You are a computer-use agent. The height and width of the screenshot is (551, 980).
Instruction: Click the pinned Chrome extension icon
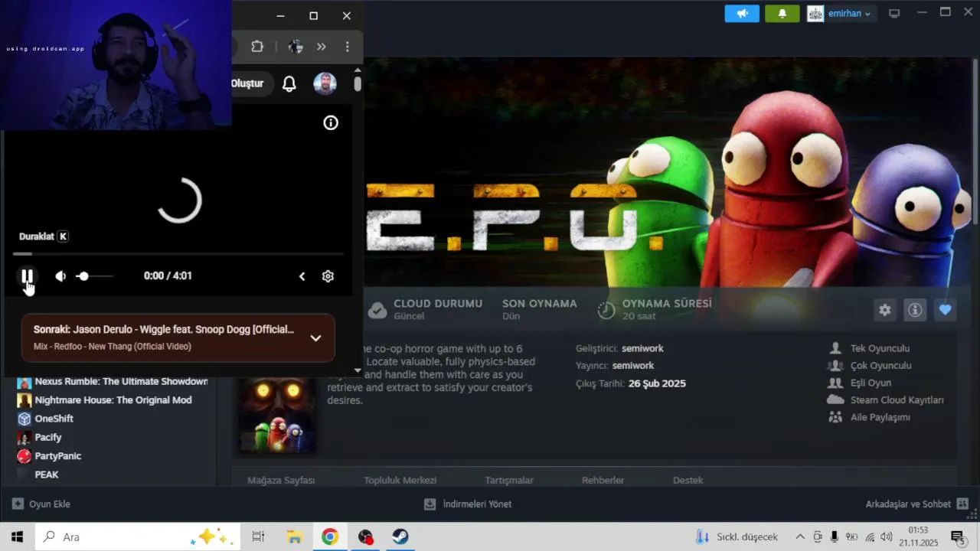pyautogui.click(x=296, y=47)
